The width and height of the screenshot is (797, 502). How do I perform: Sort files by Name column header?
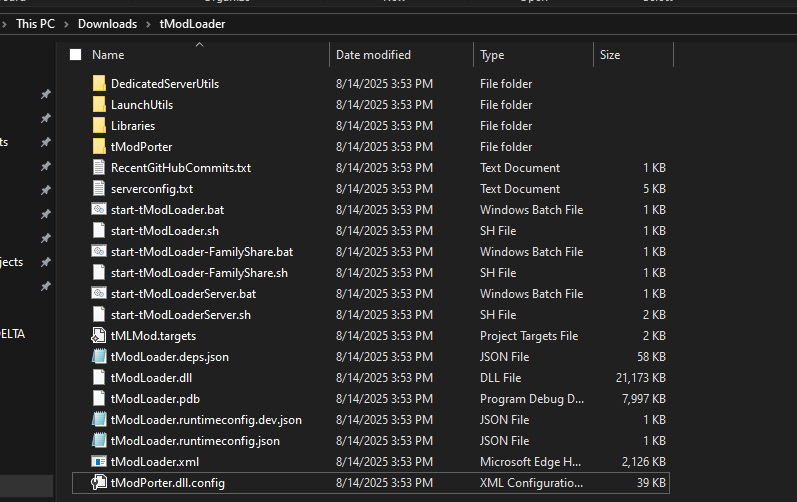tap(108, 55)
